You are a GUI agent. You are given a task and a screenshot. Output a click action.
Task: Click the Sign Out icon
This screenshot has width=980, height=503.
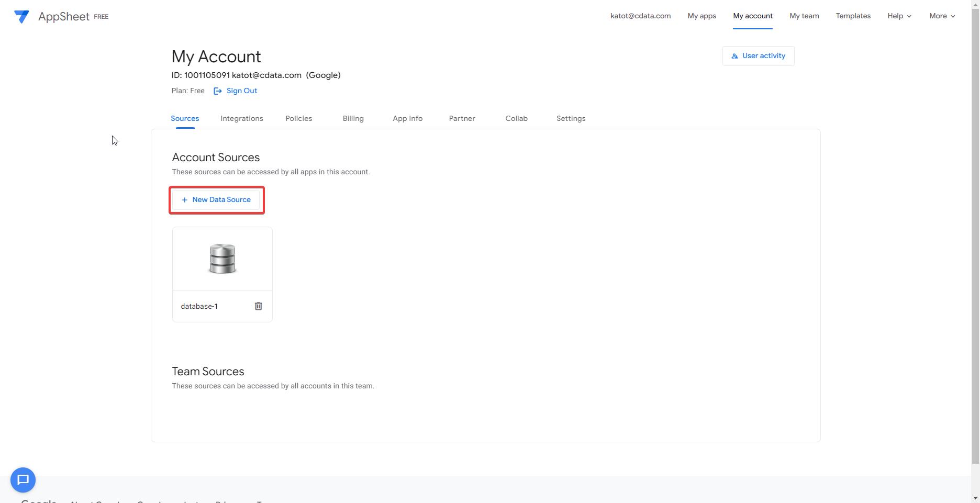tap(218, 91)
